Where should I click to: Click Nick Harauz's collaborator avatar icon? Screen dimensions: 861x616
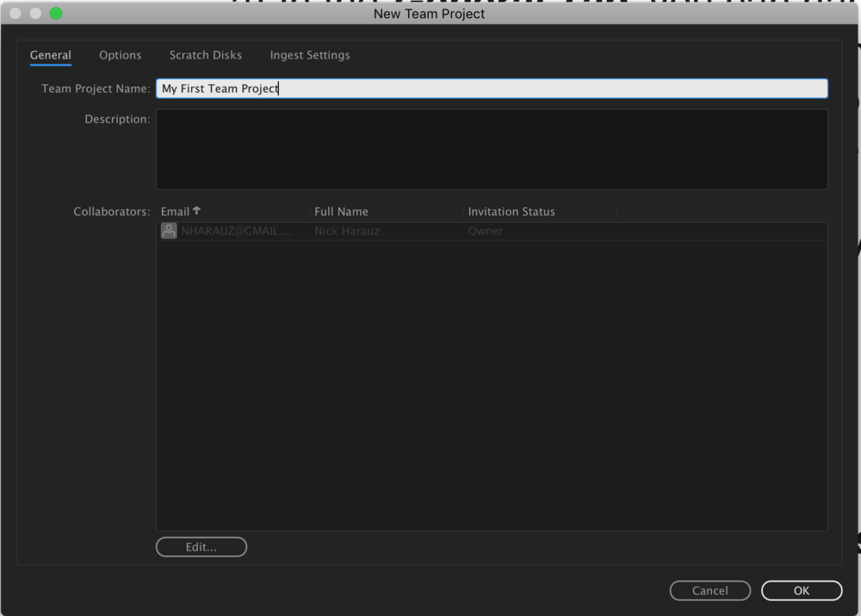click(169, 231)
